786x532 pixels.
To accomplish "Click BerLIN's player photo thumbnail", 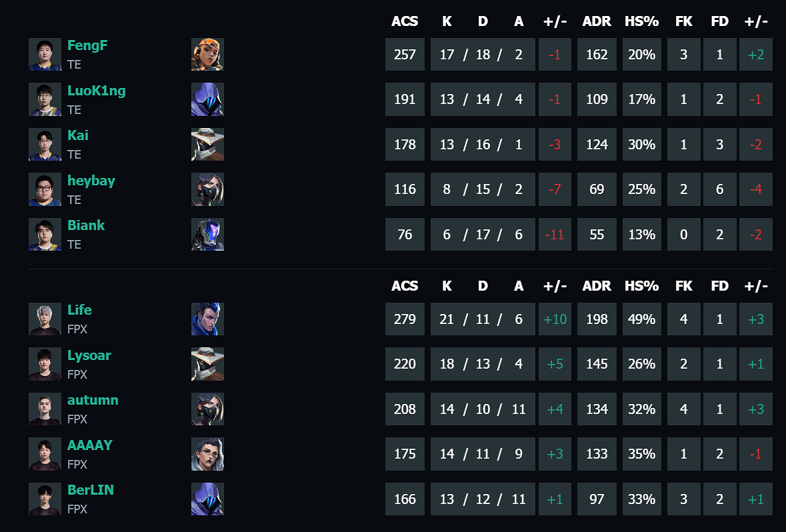I will click(45, 499).
